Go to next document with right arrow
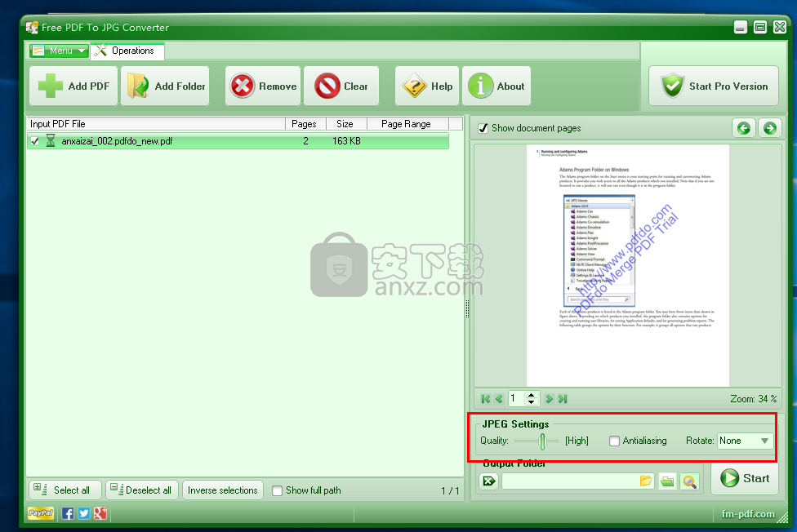This screenshot has height=532, width=797. click(769, 128)
